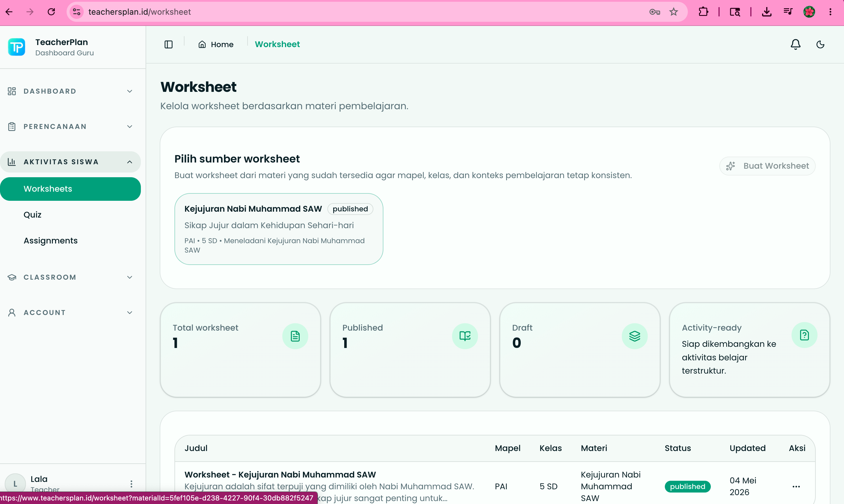This screenshot has height=504, width=844.
Task: Expand the Dashboard sidebar section
Action: (70, 91)
